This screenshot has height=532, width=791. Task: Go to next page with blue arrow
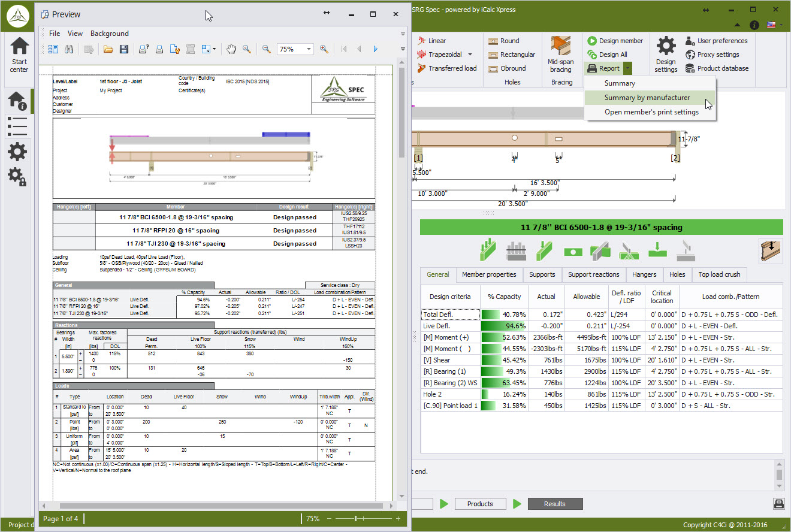pos(376,49)
